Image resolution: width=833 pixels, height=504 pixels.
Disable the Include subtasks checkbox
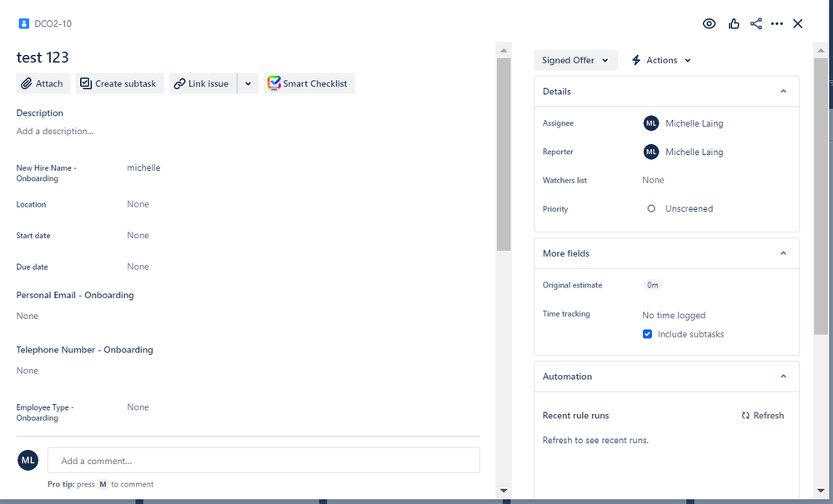pos(648,333)
